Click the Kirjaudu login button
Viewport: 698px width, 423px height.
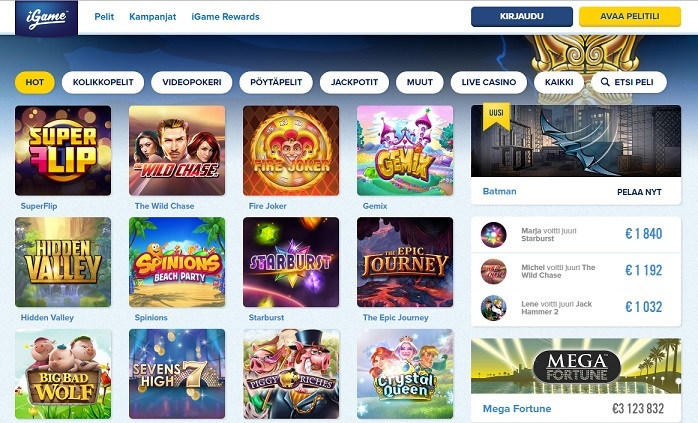[x=522, y=16]
